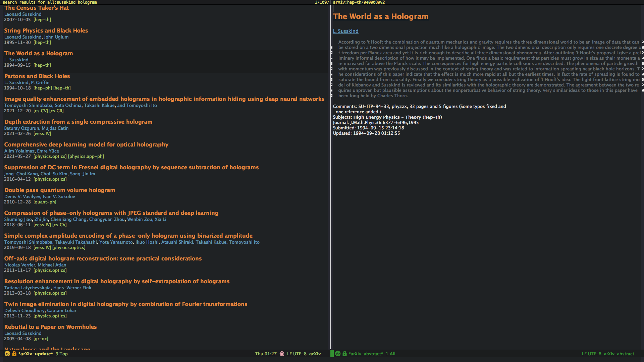Open The World as a Hologram abstract title link

[380, 16]
